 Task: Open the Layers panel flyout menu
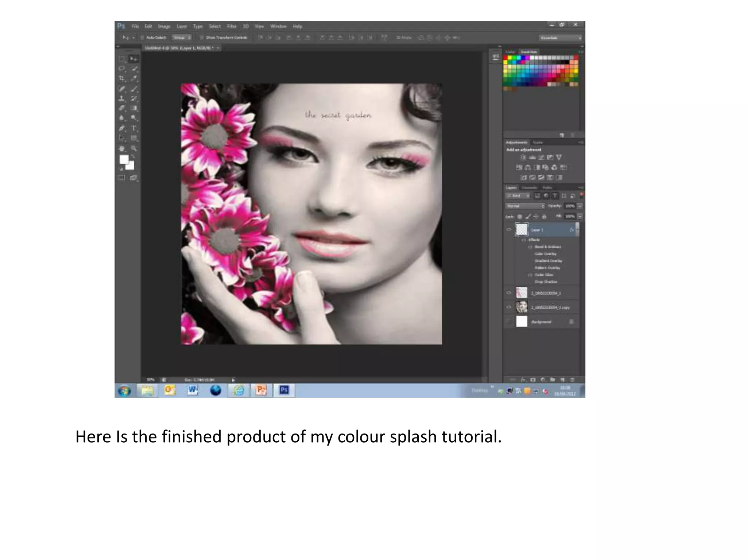581,188
